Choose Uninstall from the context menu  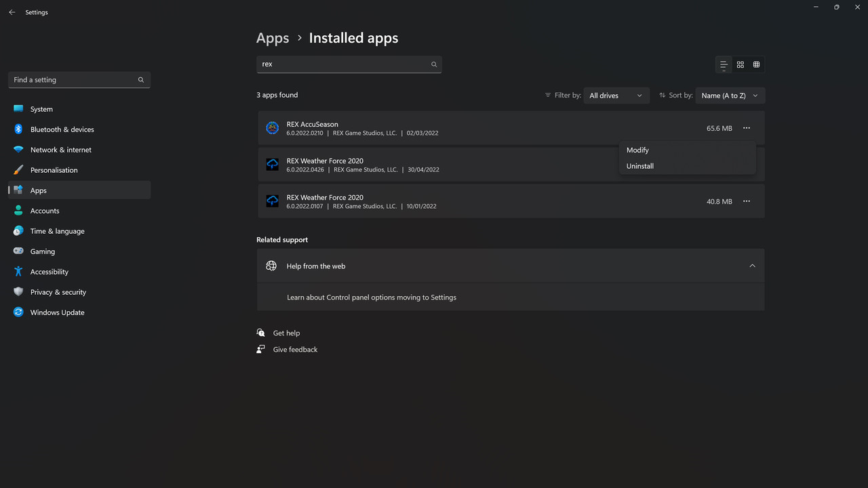tap(687, 166)
